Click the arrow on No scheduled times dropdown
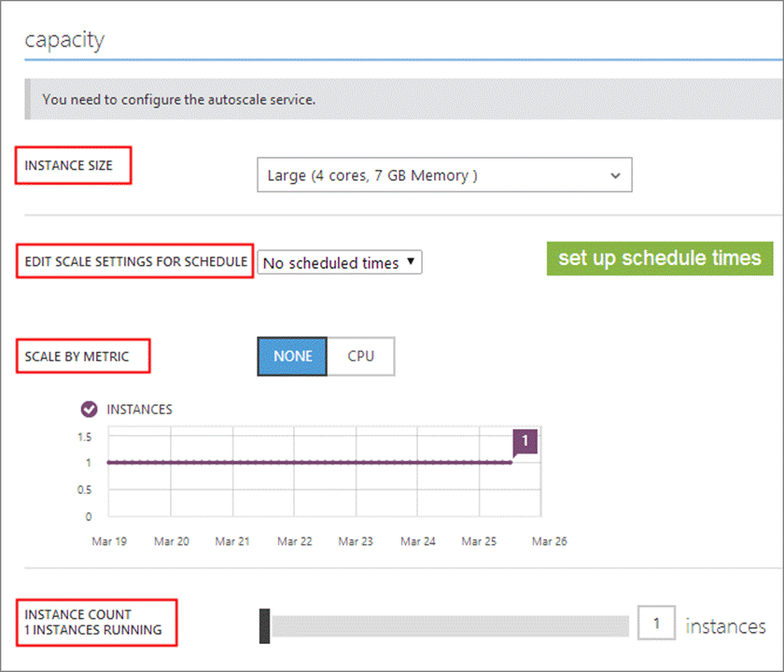Image resolution: width=784 pixels, height=672 pixels. (x=412, y=263)
